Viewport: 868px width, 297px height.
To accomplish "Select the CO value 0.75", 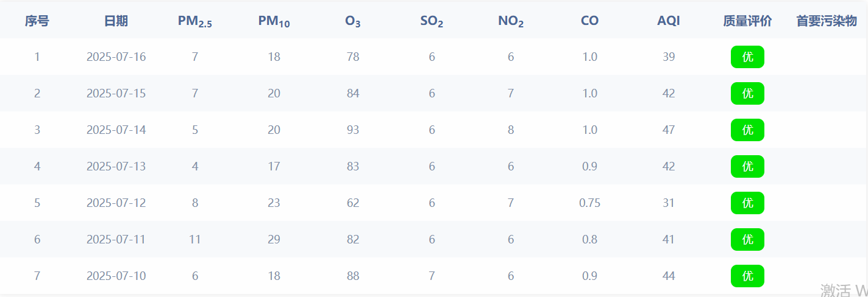I will pos(589,203).
